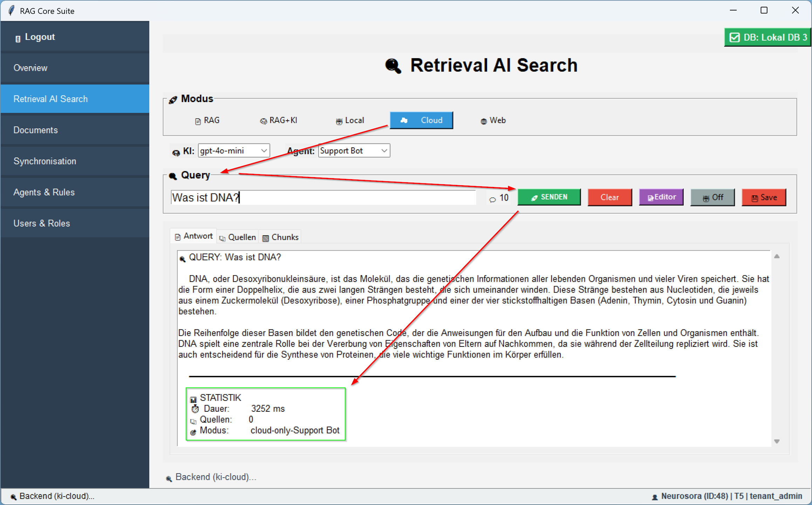Image resolution: width=812 pixels, height=505 pixels.
Task: Enable the Web mode option
Action: coord(493,120)
